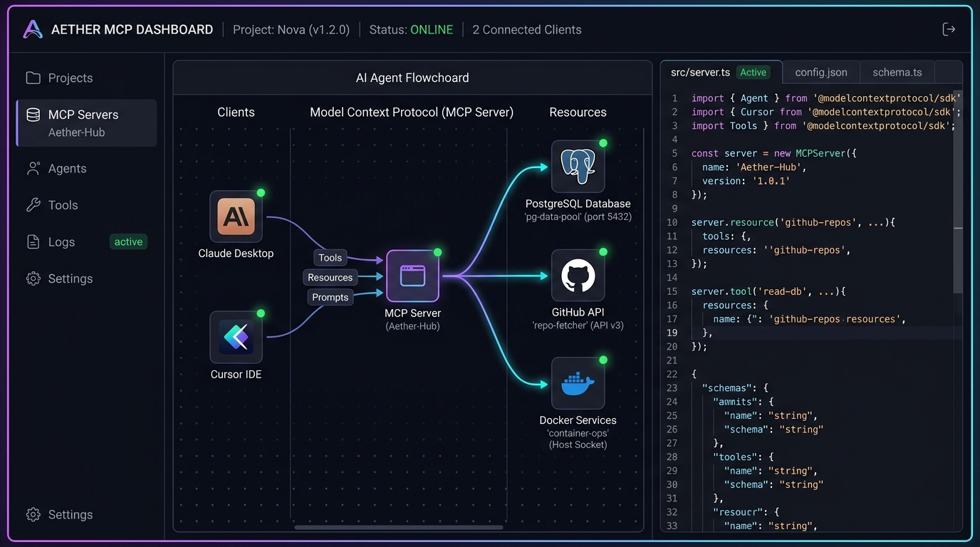
Task: Open the config.json tab
Action: click(821, 73)
